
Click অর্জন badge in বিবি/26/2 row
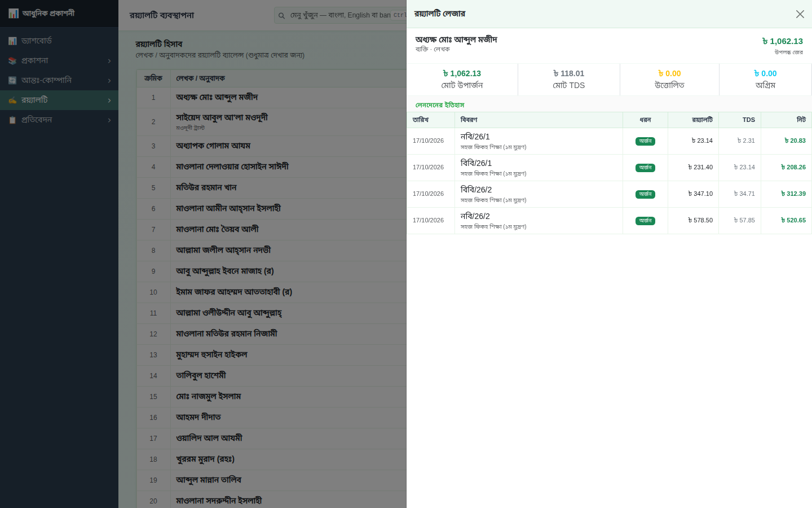pos(645,194)
